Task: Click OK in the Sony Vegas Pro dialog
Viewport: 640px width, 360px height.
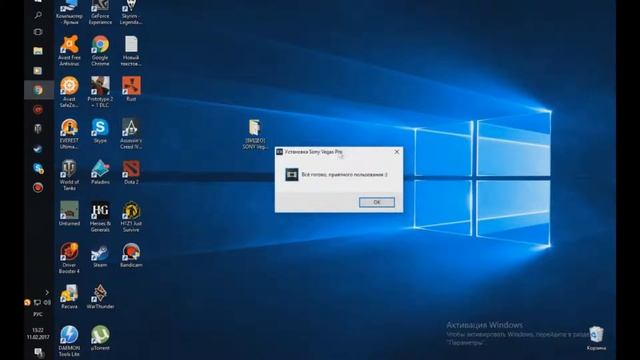Action: [377, 202]
